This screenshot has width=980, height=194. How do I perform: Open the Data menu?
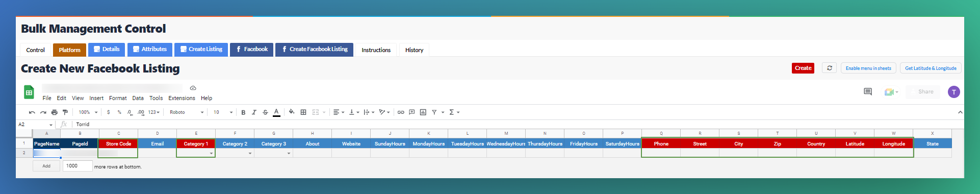click(138, 98)
